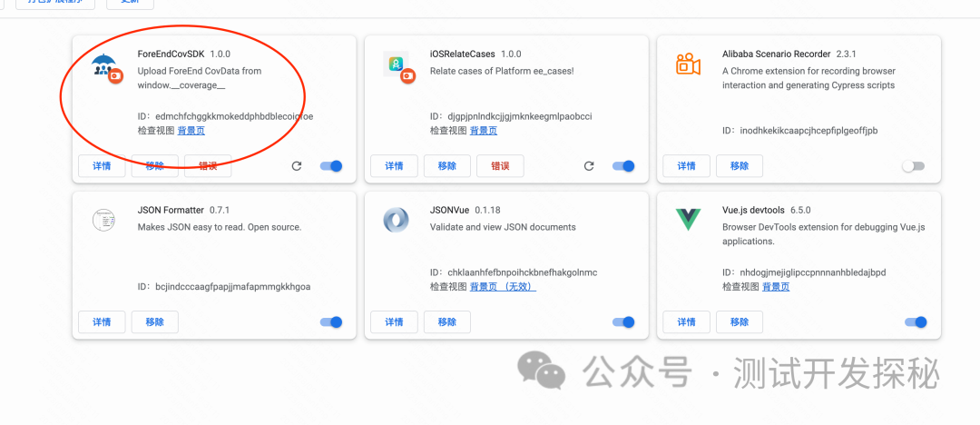The image size is (980, 425).
Task: Open 详情 for ForeEndCovSDK
Action: coord(102,166)
